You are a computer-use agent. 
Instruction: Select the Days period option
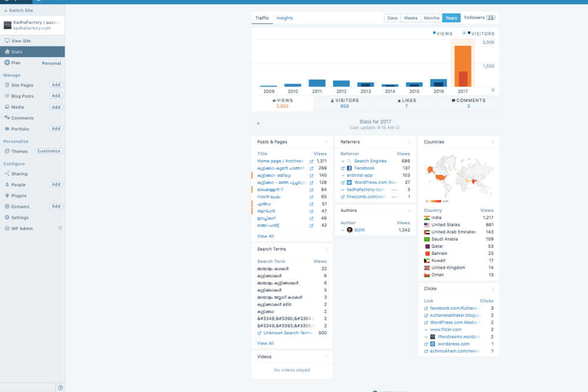click(x=392, y=18)
